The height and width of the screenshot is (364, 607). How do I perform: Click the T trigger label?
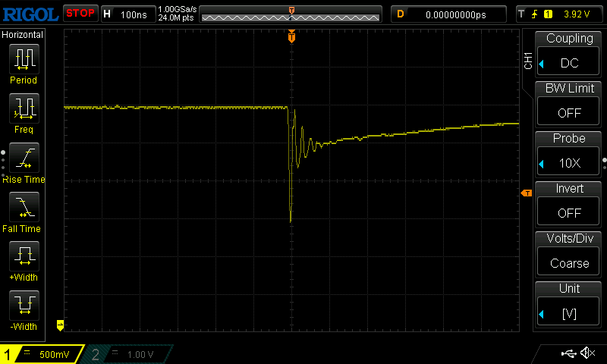point(521,14)
